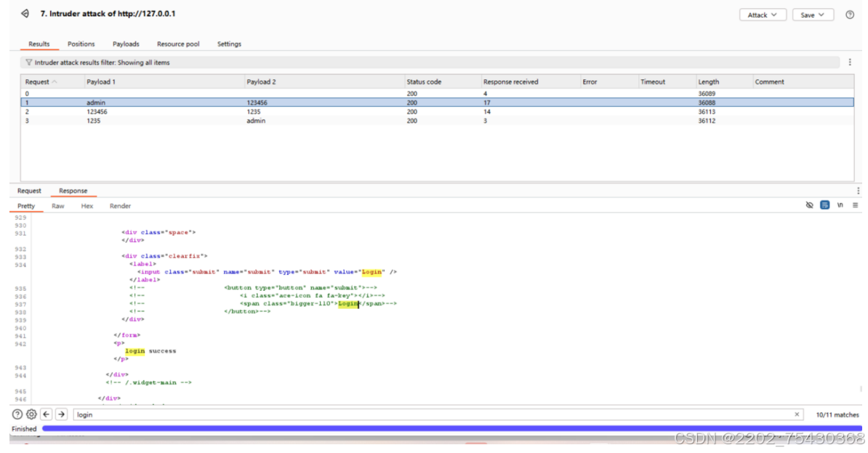The width and height of the screenshot is (868, 453).
Task: Select row 1 with payload admin / 123456
Action: [x=438, y=103]
